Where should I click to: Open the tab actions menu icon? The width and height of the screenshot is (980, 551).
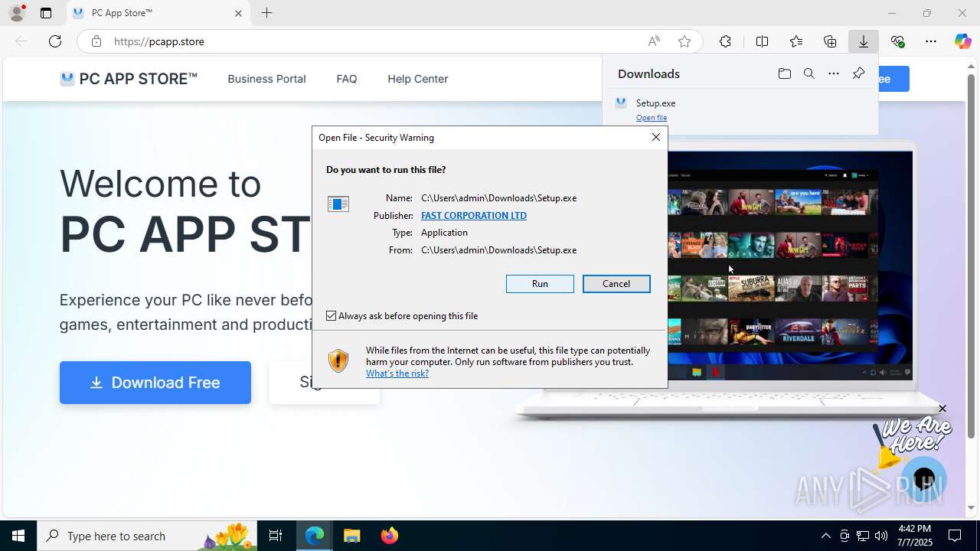tap(46, 13)
